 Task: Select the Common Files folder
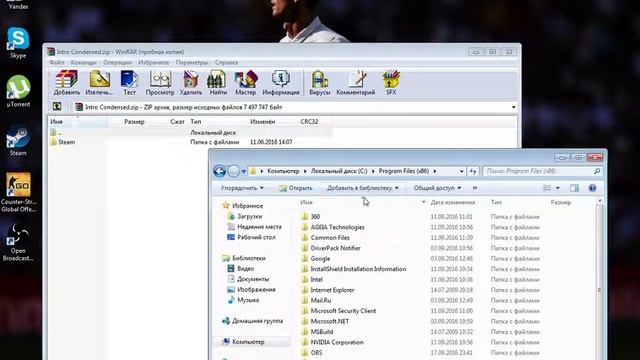330,238
